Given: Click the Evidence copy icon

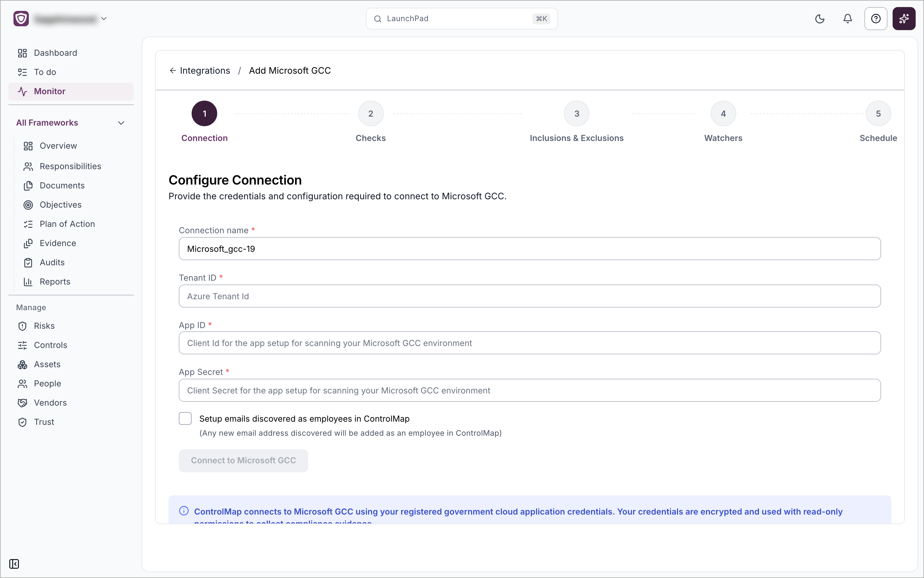Looking at the screenshot, I should click(x=28, y=244).
